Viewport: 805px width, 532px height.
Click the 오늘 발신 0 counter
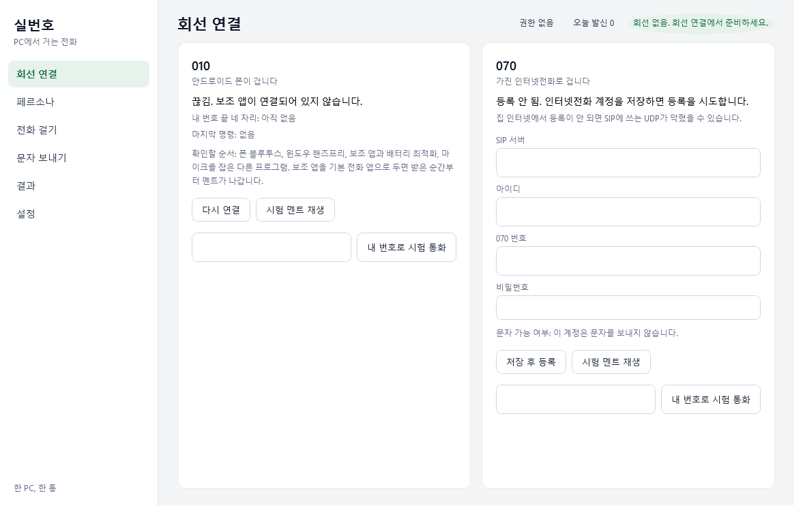pos(594,23)
